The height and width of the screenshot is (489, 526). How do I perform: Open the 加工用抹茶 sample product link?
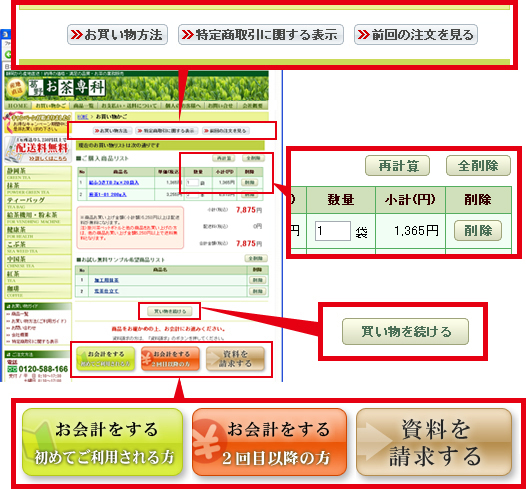point(106,280)
